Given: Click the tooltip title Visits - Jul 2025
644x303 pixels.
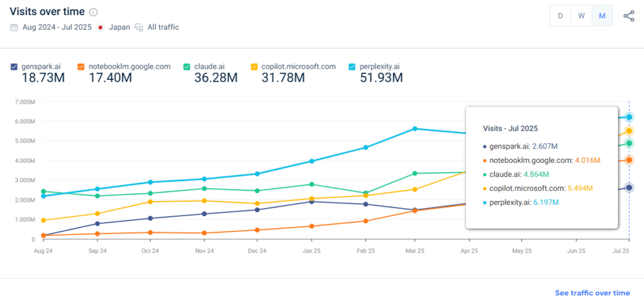Looking at the screenshot, I should 511,128.
